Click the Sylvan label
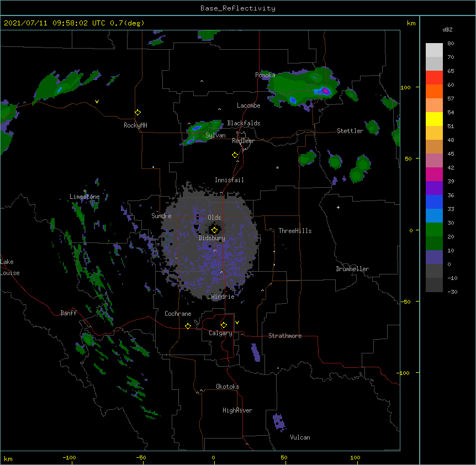This screenshot has width=476, height=465. click(215, 135)
